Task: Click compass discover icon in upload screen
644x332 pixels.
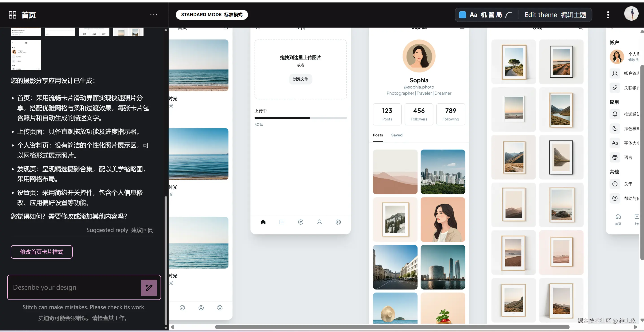Action: (x=300, y=222)
